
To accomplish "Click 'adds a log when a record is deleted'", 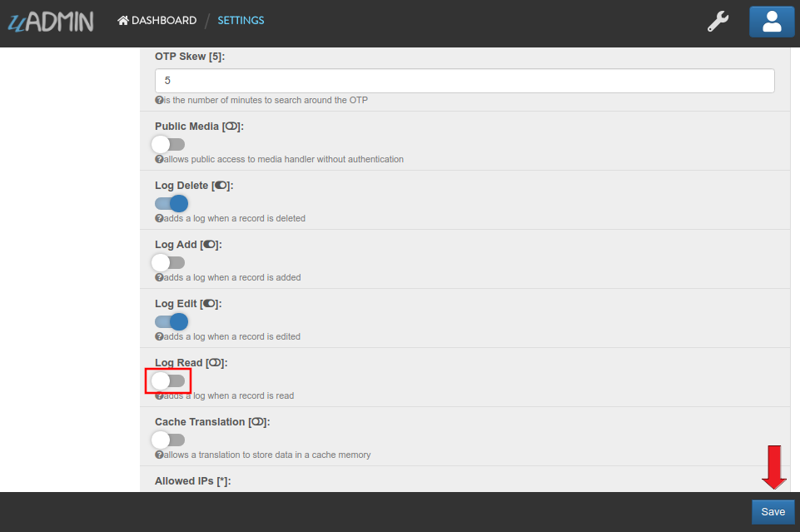I will click(235, 218).
